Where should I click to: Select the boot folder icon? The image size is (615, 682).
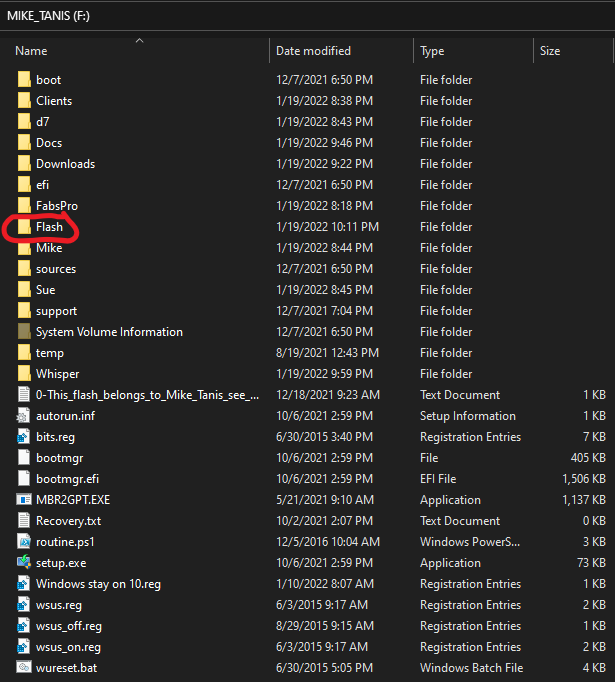[24, 80]
